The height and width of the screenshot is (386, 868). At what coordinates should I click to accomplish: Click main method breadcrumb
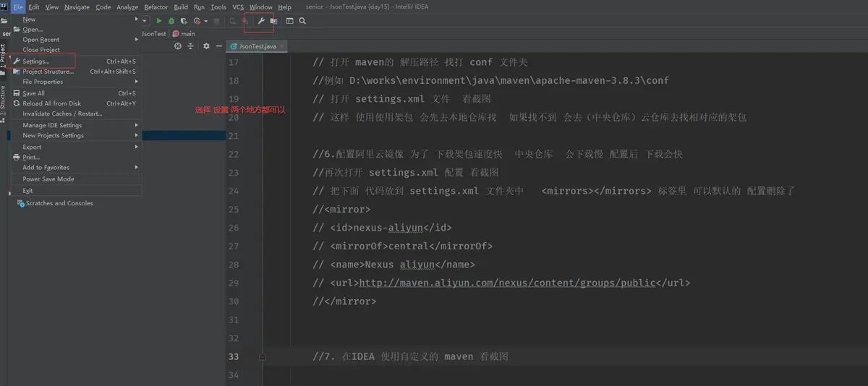tap(184, 34)
